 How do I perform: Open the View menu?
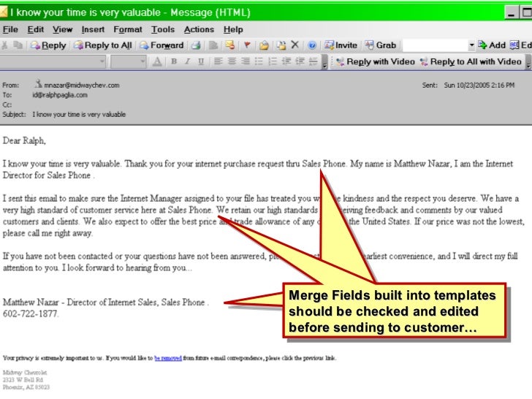[62, 29]
